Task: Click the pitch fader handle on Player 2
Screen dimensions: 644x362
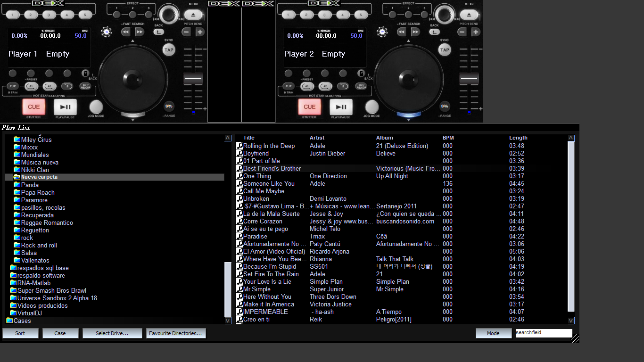Action: (469, 79)
